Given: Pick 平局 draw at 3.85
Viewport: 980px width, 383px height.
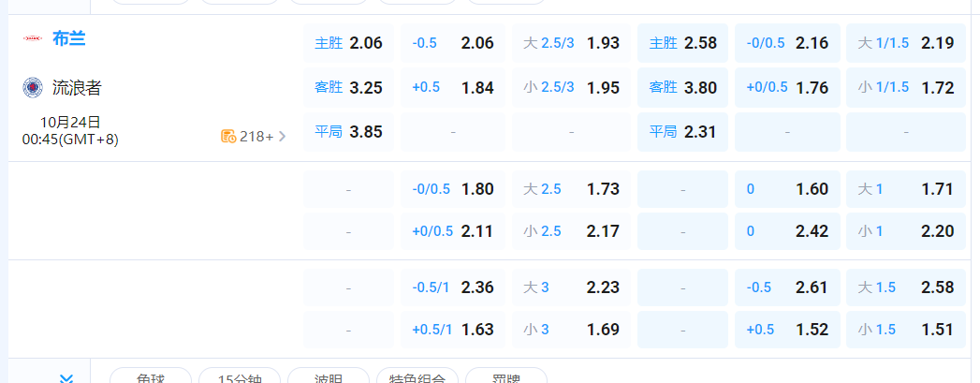Looking at the screenshot, I should (348, 132).
